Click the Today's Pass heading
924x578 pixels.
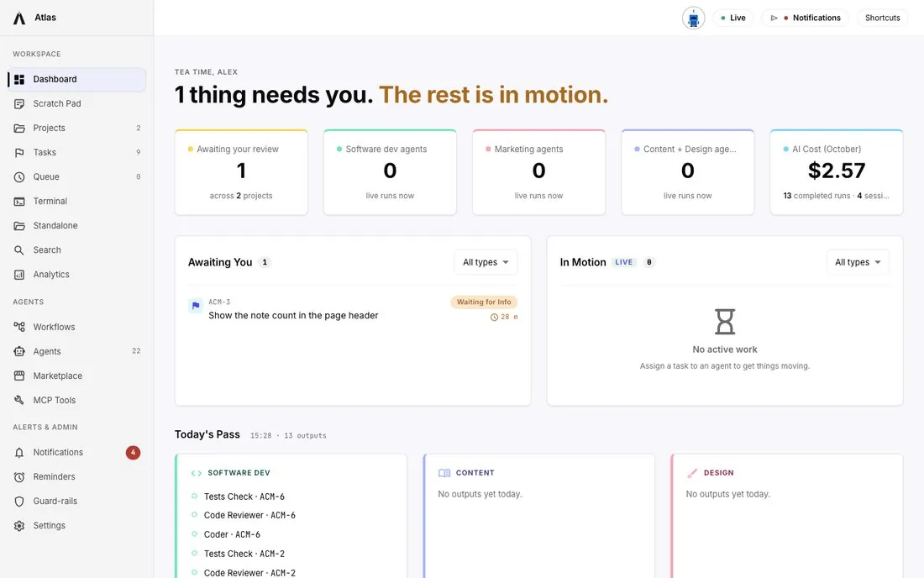[207, 435]
